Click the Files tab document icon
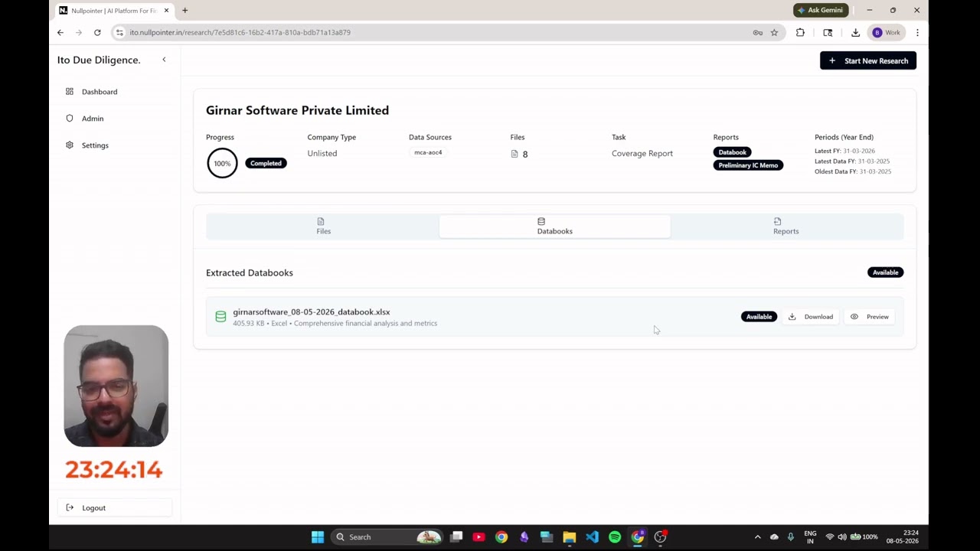 point(321,221)
